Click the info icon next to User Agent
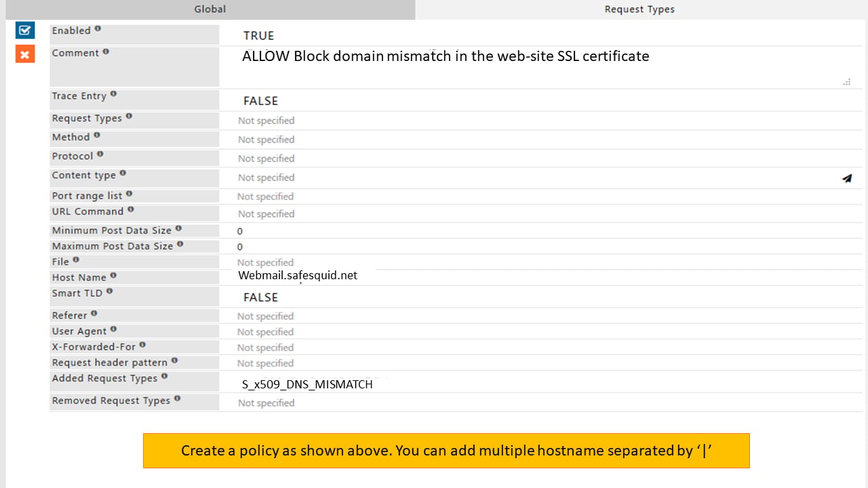Screen dimensions: 868x488 (x=113, y=329)
